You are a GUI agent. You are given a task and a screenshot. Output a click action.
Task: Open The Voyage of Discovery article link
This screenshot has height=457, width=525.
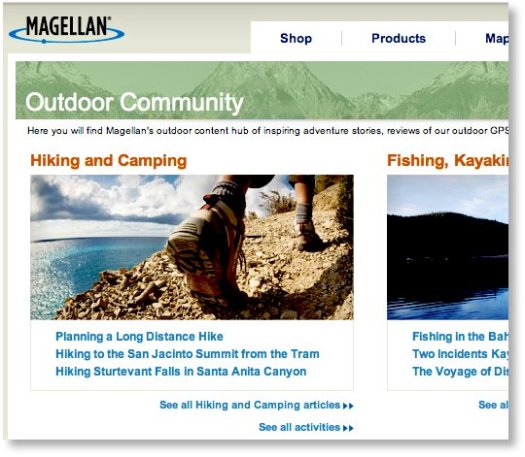click(x=460, y=371)
